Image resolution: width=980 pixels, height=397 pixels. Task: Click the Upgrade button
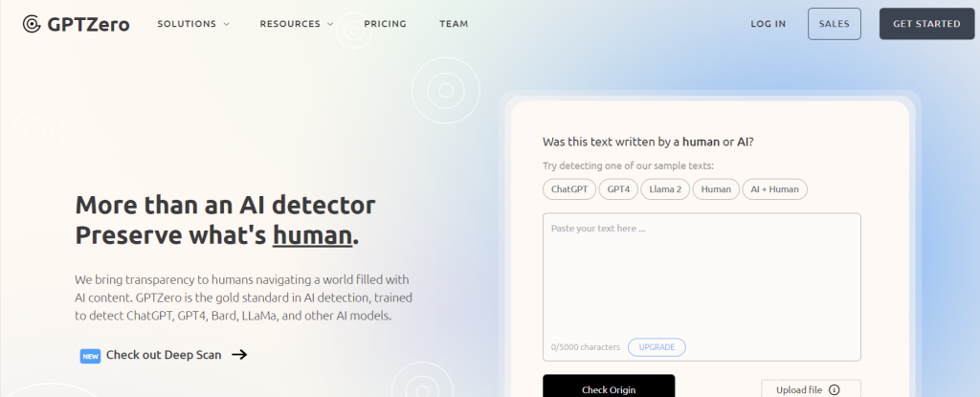[657, 347]
